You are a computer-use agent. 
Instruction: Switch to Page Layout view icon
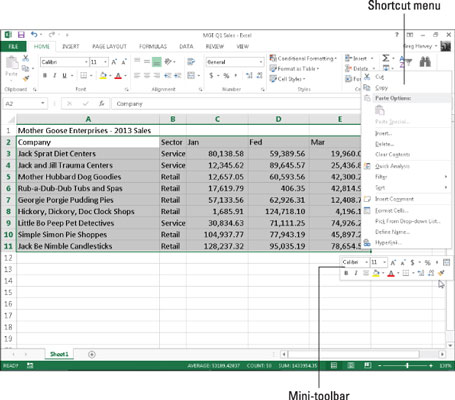pyautogui.click(x=351, y=366)
